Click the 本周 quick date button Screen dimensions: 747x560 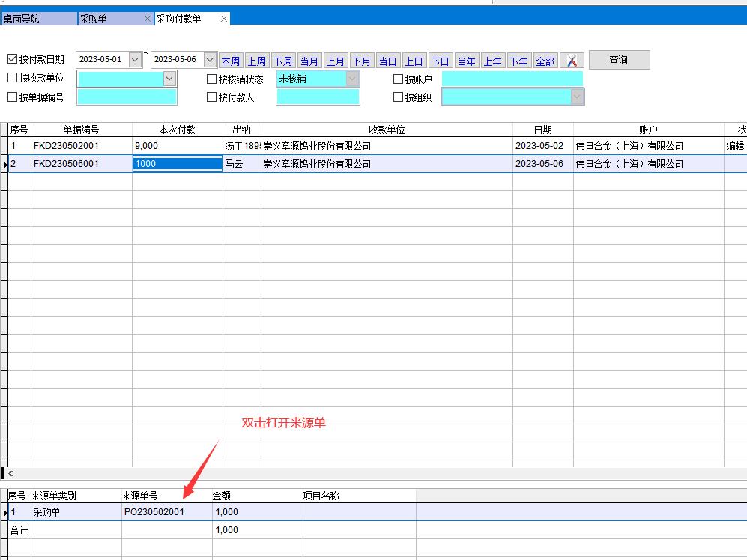tap(231, 61)
